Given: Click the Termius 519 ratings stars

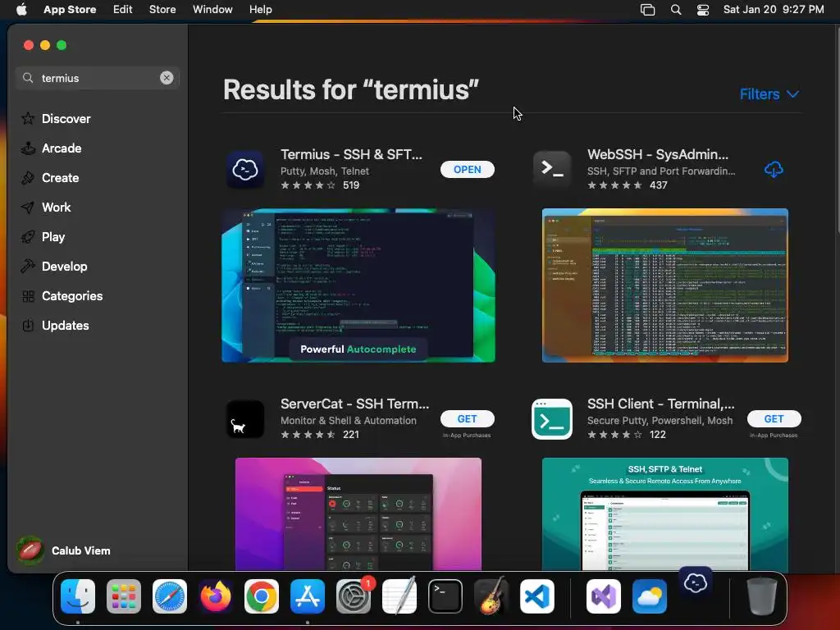Looking at the screenshot, I should (308, 185).
